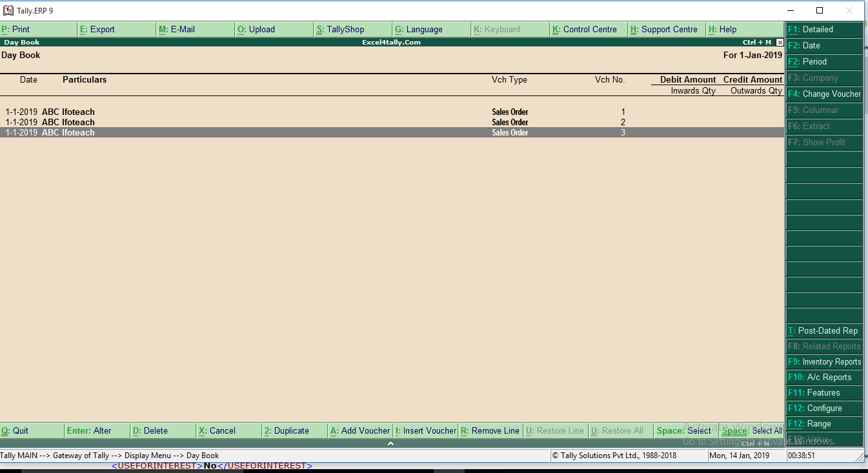Click Enter: Alter button
Viewport: 868px width, 473px height.
[98, 431]
